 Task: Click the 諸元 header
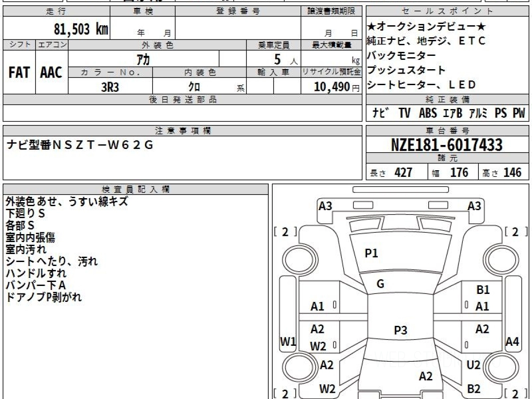pyautogui.click(x=448, y=158)
